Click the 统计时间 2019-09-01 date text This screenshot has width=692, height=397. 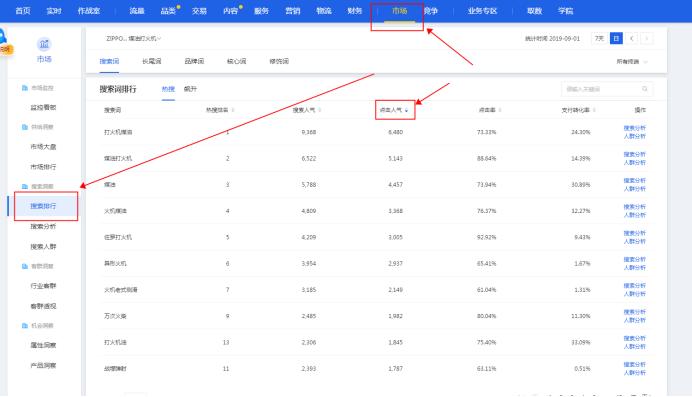[x=552, y=39]
